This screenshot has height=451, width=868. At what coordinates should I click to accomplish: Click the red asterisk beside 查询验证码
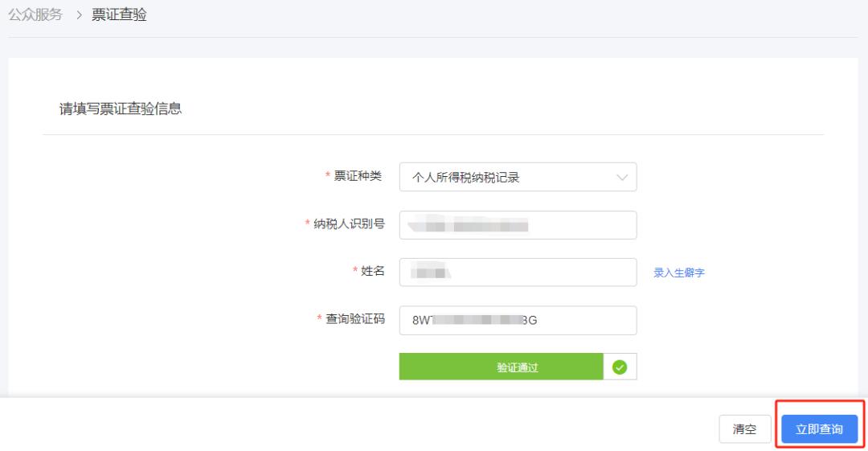tap(319, 320)
